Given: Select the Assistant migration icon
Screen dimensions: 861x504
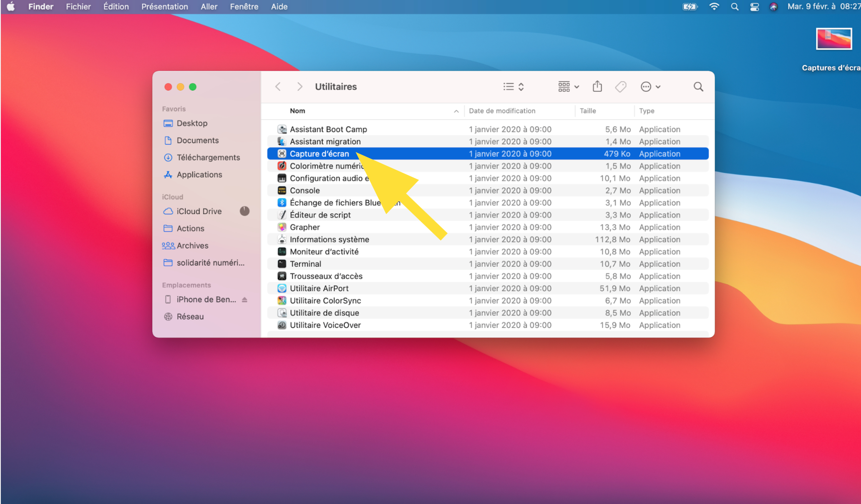Looking at the screenshot, I should pos(282,141).
